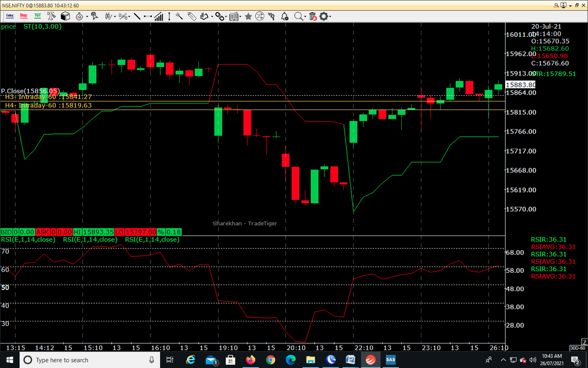Open Google Chrome from the taskbar
This screenshot has height=368, width=588.
pos(270,360)
